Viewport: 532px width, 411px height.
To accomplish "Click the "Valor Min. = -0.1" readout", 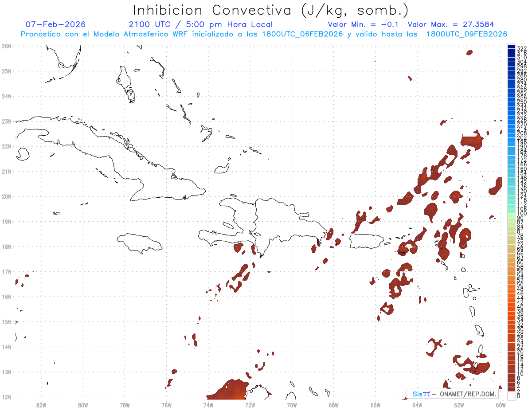I will [x=364, y=24].
